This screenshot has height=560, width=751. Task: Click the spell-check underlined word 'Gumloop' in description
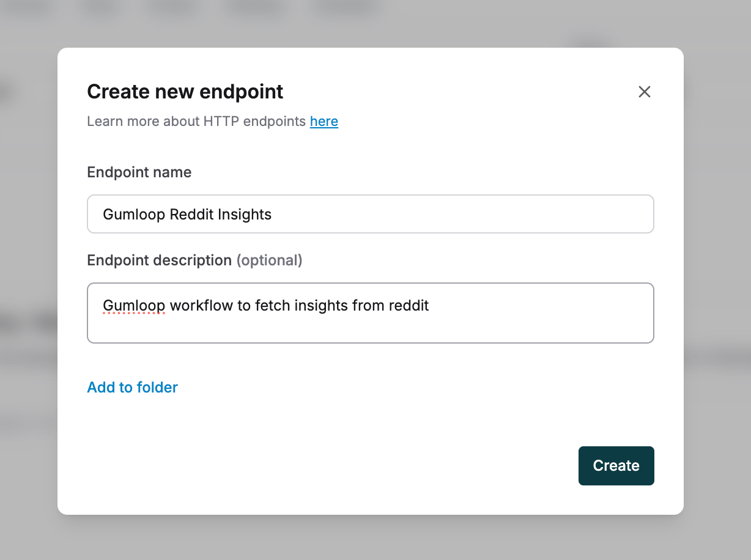click(134, 305)
